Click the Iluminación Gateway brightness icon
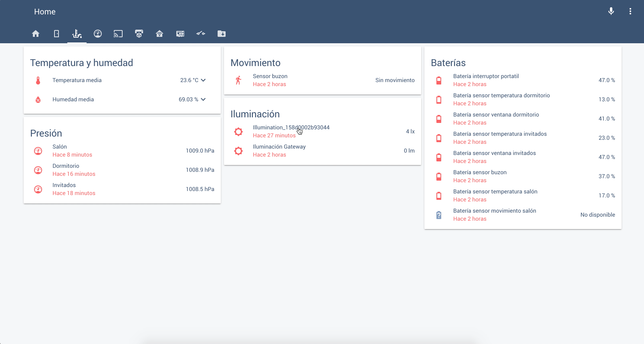The image size is (644, 344). click(238, 151)
